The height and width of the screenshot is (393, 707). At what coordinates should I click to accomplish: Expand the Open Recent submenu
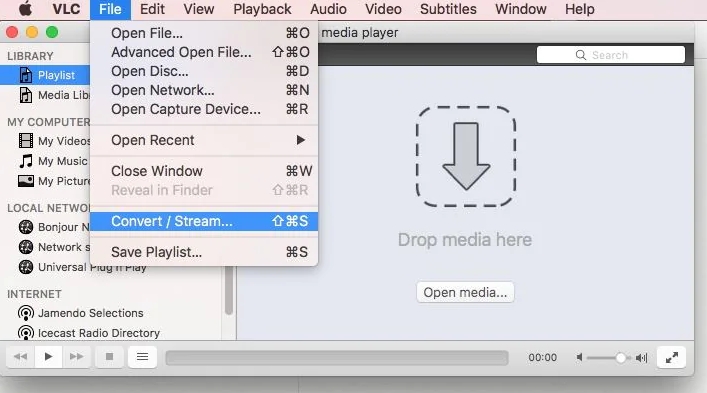pyautogui.click(x=204, y=140)
